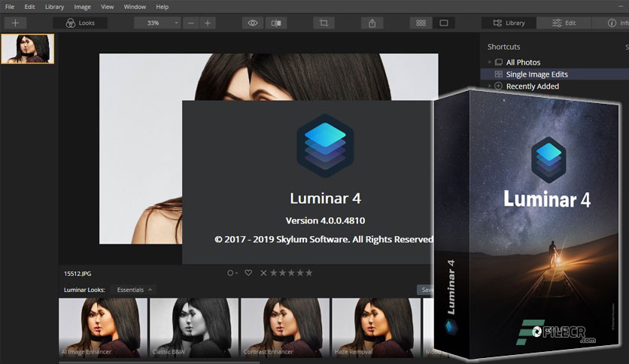Click the Luminar Looks: label
629x364 pixels.
click(84, 290)
